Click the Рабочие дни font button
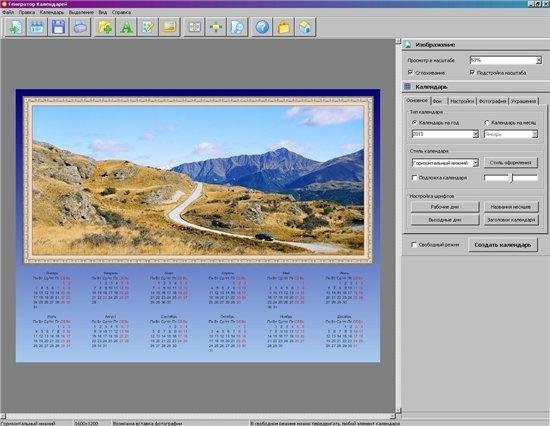 click(x=445, y=207)
